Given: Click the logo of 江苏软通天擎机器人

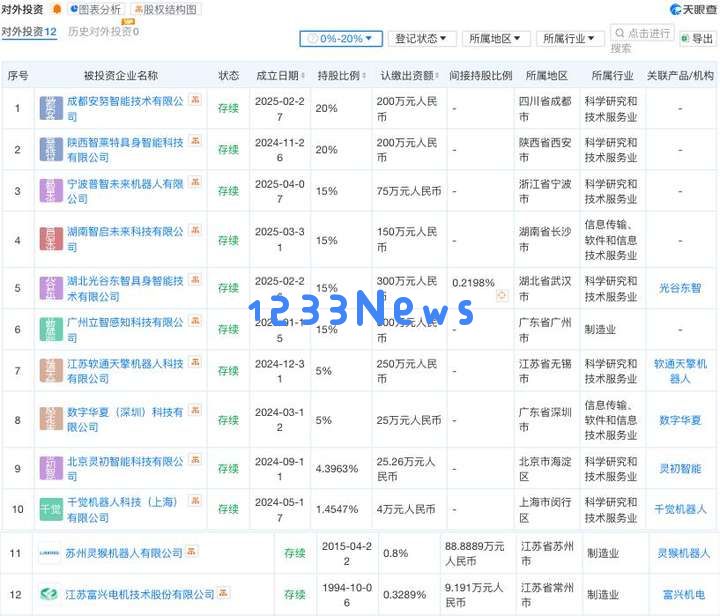Looking at the screenshot, I should (x=51, y=371).
